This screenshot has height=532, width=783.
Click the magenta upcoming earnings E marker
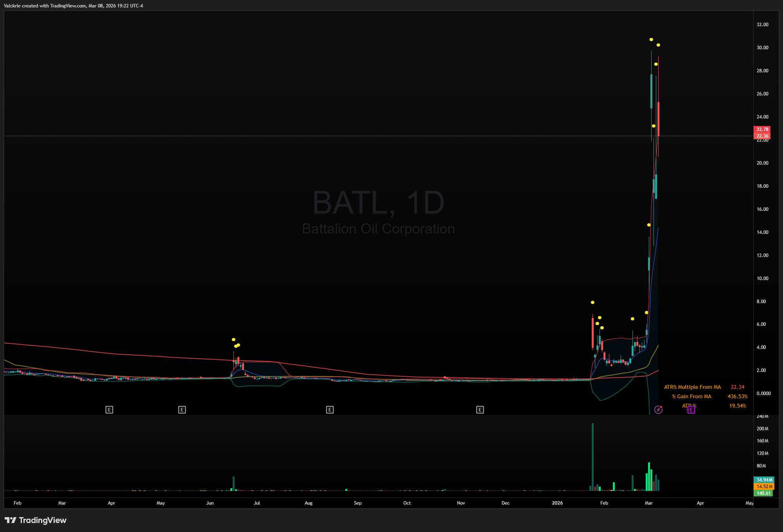pos(691,410)
